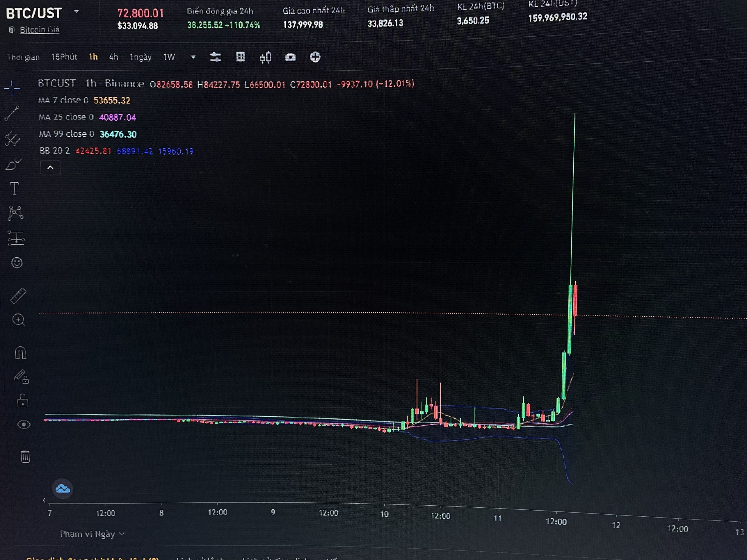Collapse the indicator legend with the chevron
This screenshot has height=560, width=747.
(x=50, y=167)
